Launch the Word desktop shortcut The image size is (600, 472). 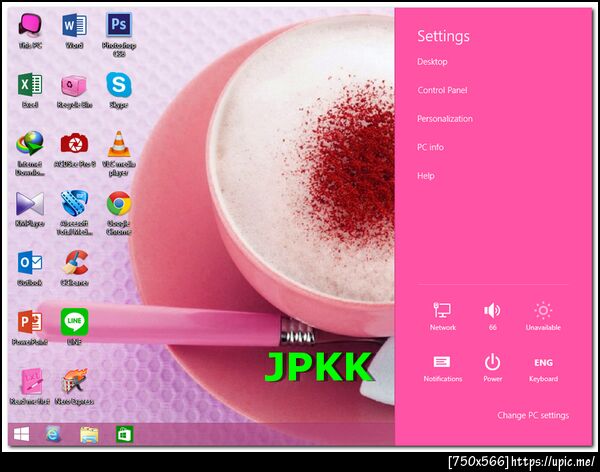(x=74, y=31)
